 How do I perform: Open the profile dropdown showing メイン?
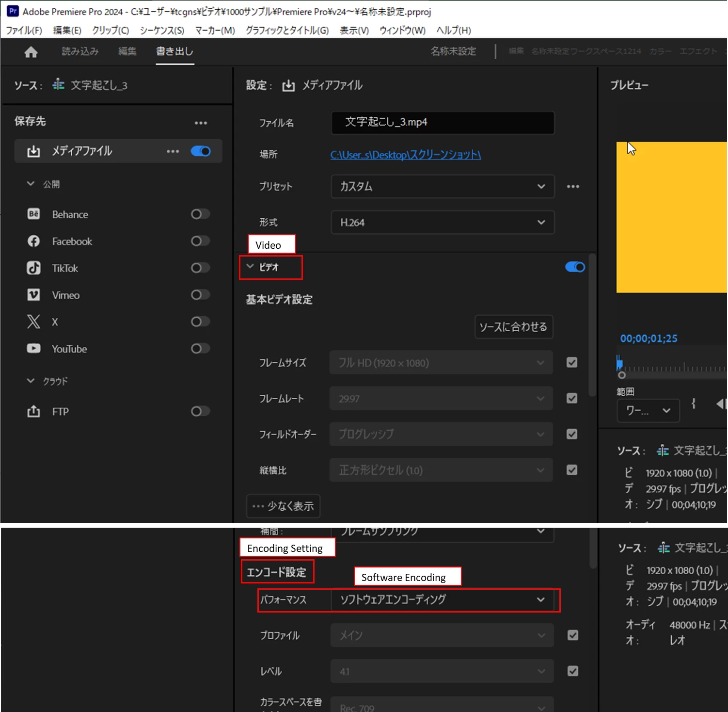442,635
